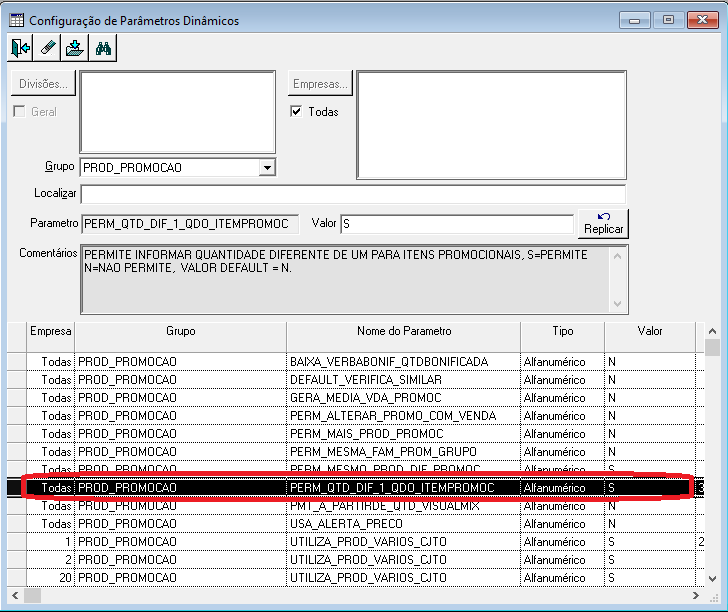Select the PERM_QTD_DIF_1_QDO_ITEMPROMOC table cell
Image resolution: width=728 pixels, height=612 pixels.
[x=403, y=488]
